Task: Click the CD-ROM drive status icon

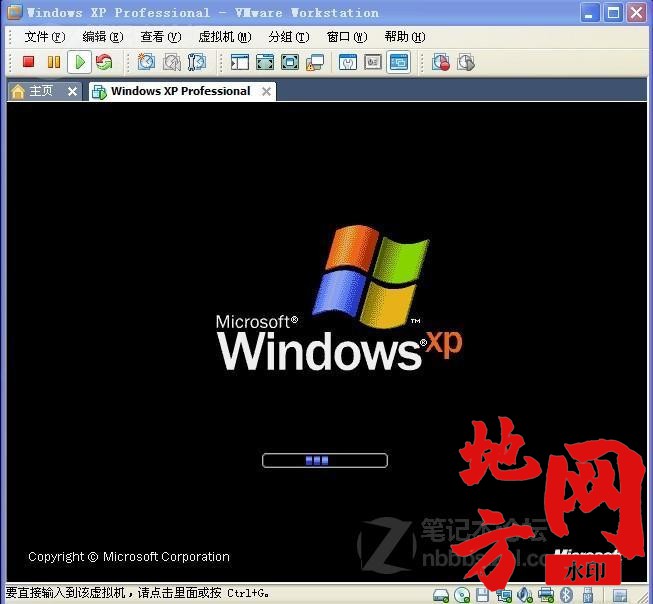Action: pos(462,595)
